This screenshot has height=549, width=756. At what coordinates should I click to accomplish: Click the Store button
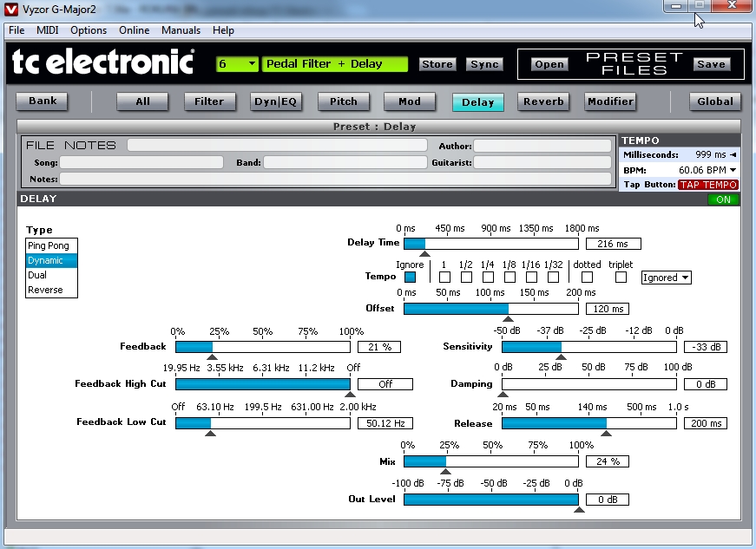[x=437, y=64]
